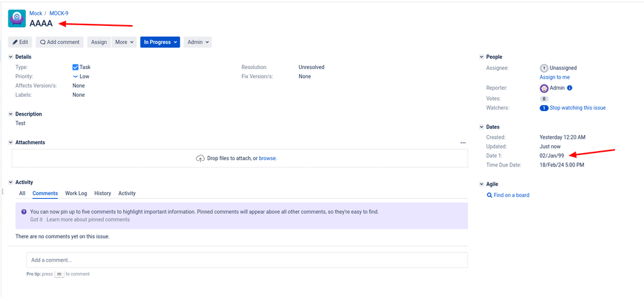Click the Add a comment input field
644x297 pixels.
248,260
